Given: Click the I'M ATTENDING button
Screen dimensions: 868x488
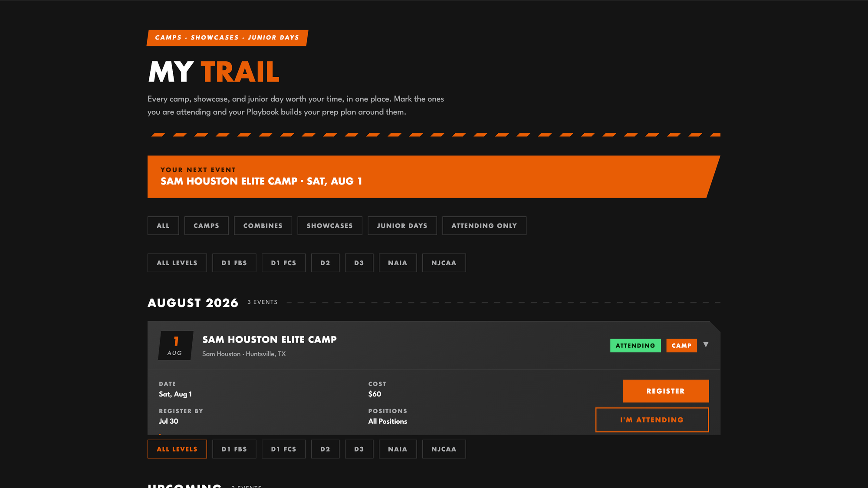Looking at the screenshot, I should [x=652, y=420].
